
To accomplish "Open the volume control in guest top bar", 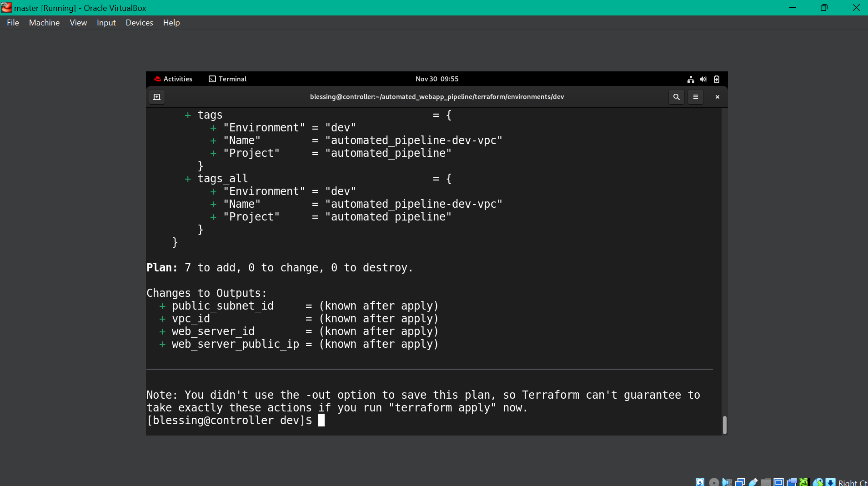I will click(703, 79).
